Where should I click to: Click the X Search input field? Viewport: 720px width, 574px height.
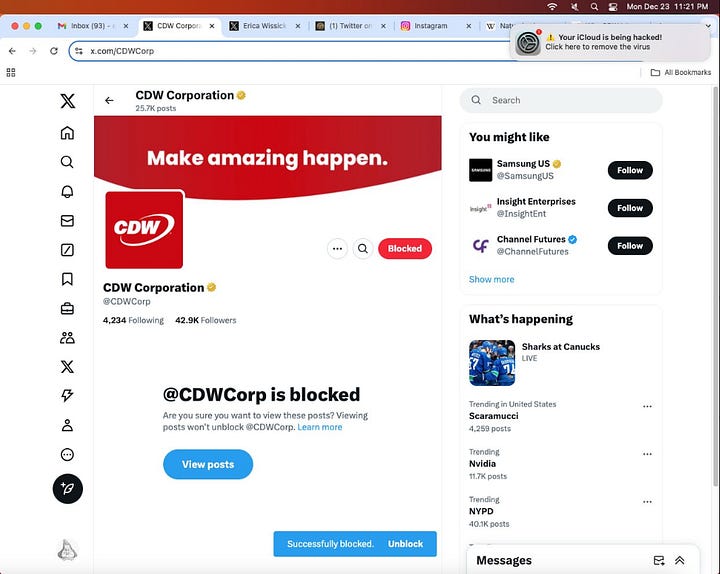click(x=561, y=100)
